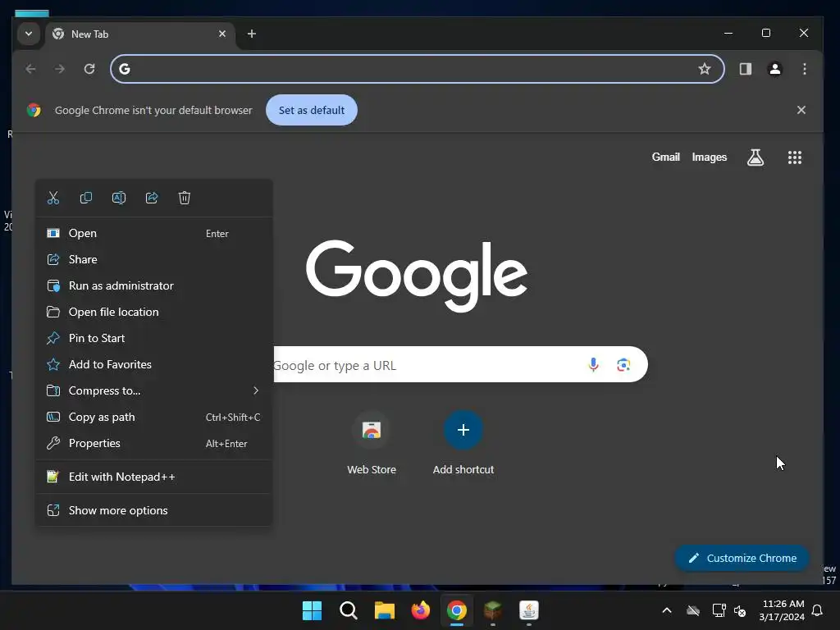Close the New Tab tab
The width and height of the screenshot is (840, 630).
(222, 34)
